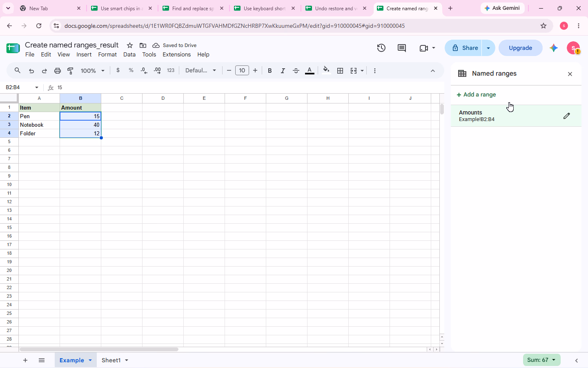Star this spreadsheet
This screenshot has width=588, height=368.
point(130,45)
